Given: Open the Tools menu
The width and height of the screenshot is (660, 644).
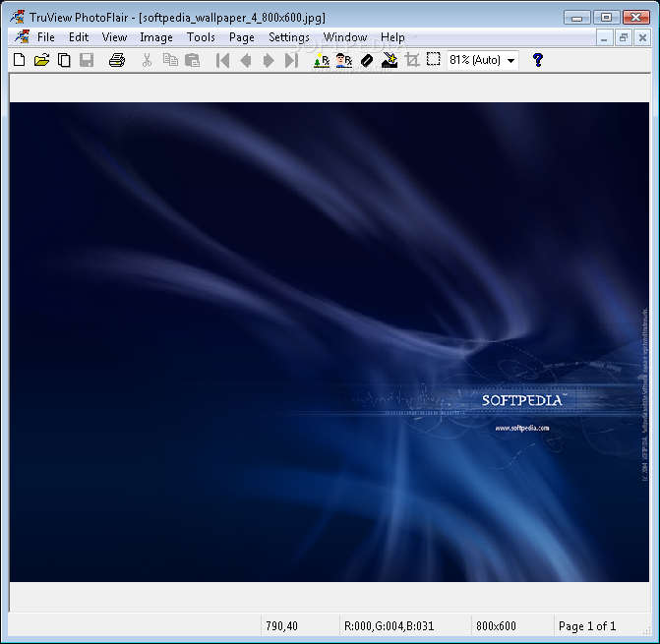Looking at the screenshot, I should tap(201, 37).
